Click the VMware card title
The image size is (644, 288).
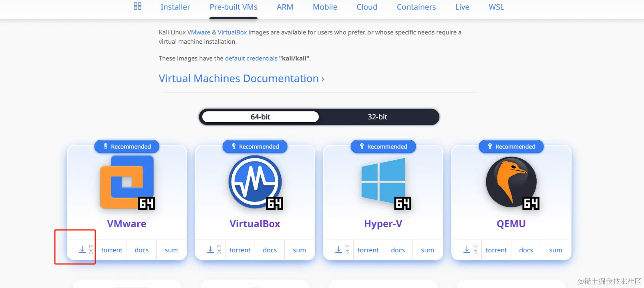pos(127,224)
